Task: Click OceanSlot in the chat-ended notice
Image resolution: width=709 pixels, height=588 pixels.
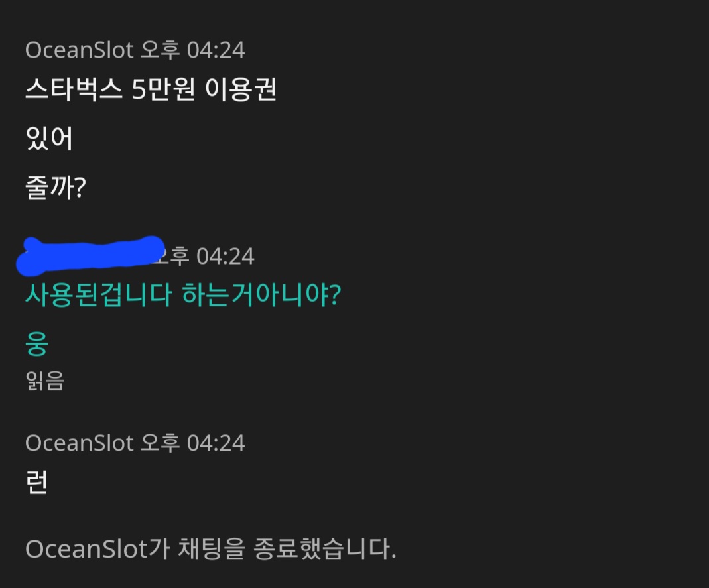Action: click(x=86, y=549)
